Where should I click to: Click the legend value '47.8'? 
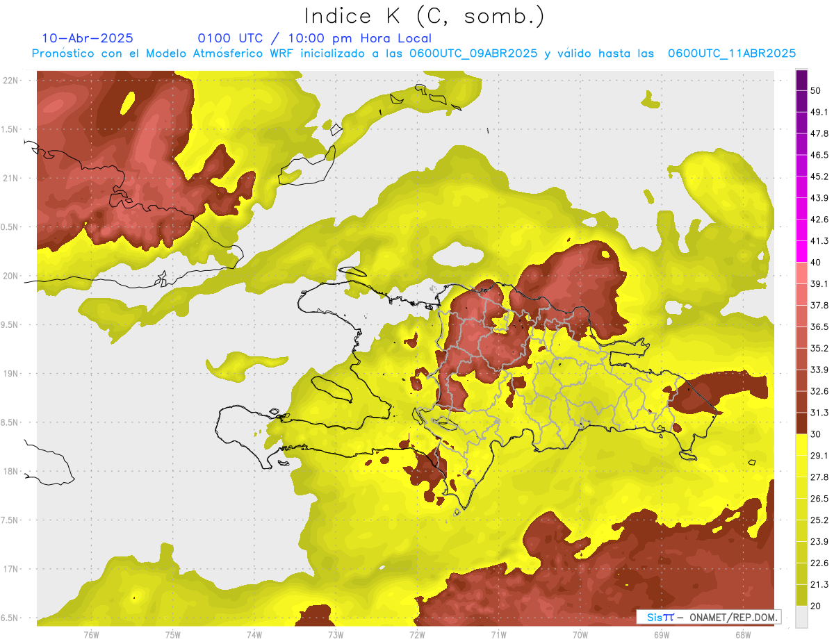click(819, 133)
